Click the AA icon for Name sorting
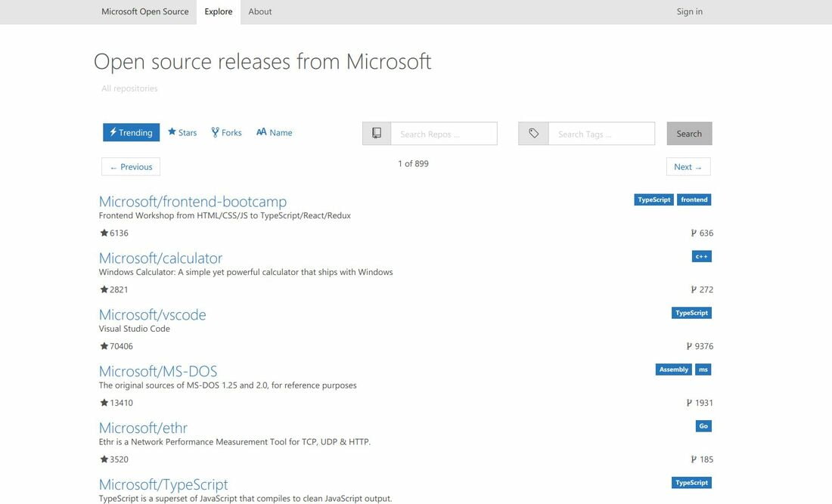 coord(260,131)
